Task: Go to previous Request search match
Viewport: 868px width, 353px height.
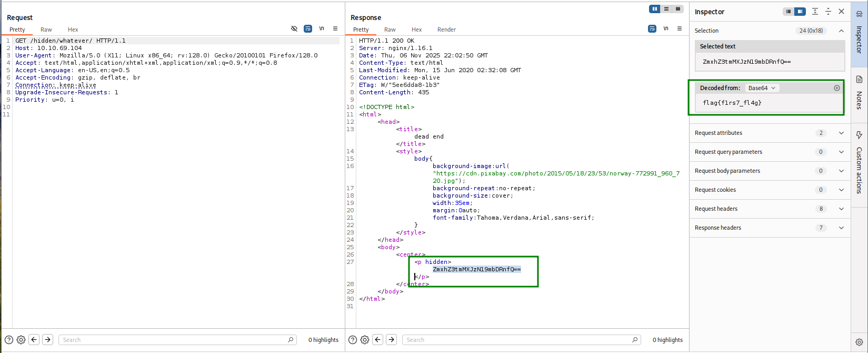Action: pyautogui.click(x=34, y=340)
